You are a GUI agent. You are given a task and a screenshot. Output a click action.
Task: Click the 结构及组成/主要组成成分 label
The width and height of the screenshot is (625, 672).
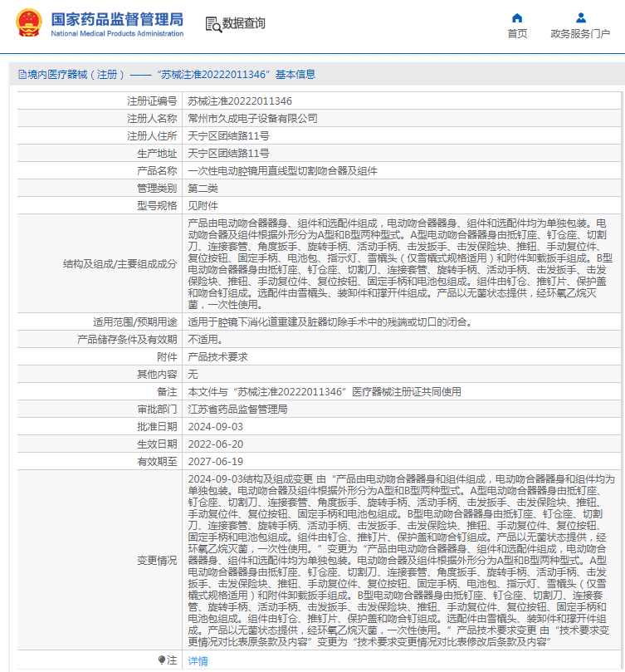pos(120,264)
